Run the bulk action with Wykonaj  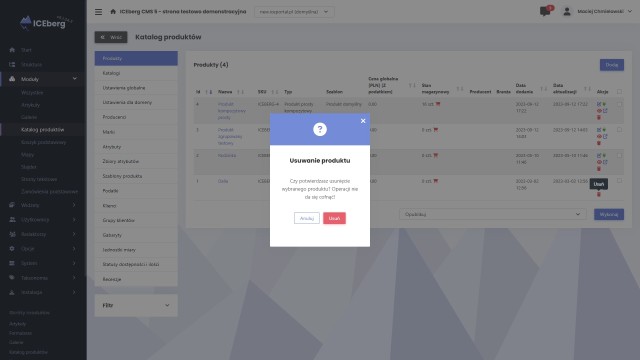pyautogui.click(x=609, y=214)
